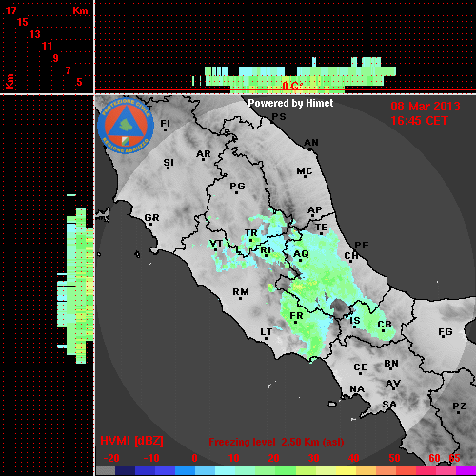This screenshot has width=476, height=476.
Task: Click the dark navy swatch under -20 dBZ
Action: 125,470
